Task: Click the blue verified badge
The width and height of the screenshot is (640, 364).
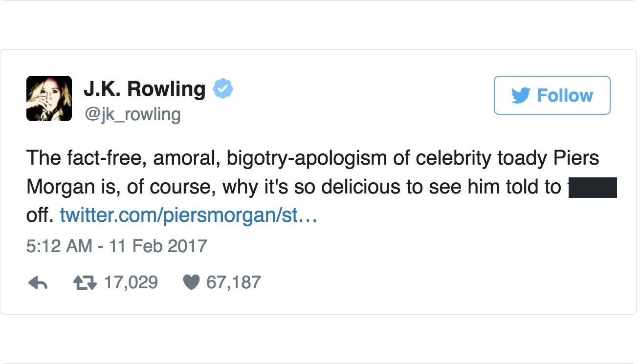Action: pos(223,89)
